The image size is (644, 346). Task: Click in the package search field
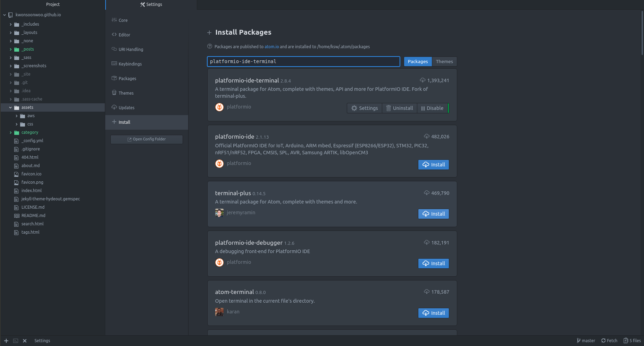click(303, 61)
